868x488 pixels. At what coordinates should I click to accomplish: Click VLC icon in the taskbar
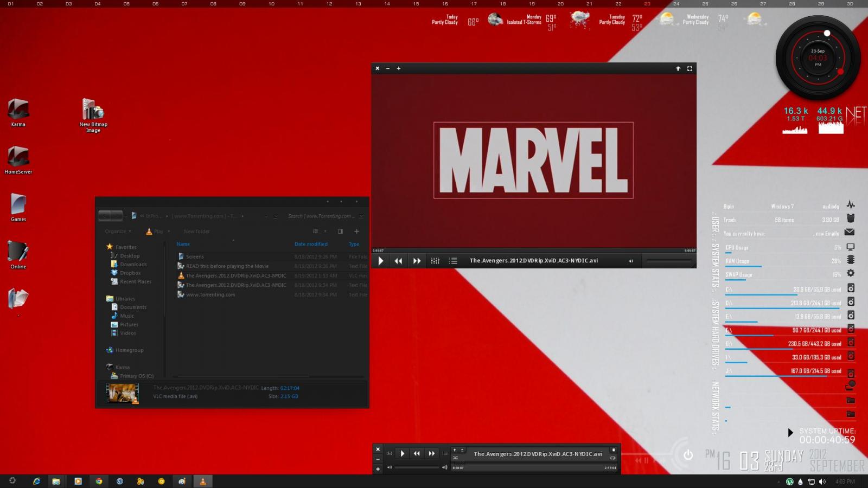click(x=203, y=481)
